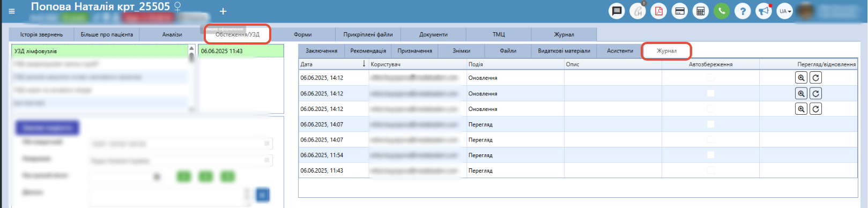This screenshot has height=208, width=868.
Task: Switch to Документи tab
Action: click(433, 34)
